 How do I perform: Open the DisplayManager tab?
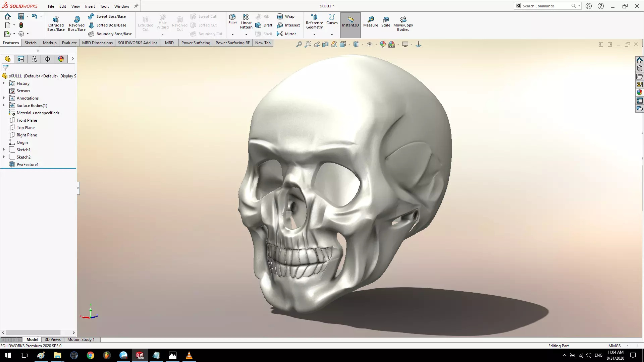[61, 59]
